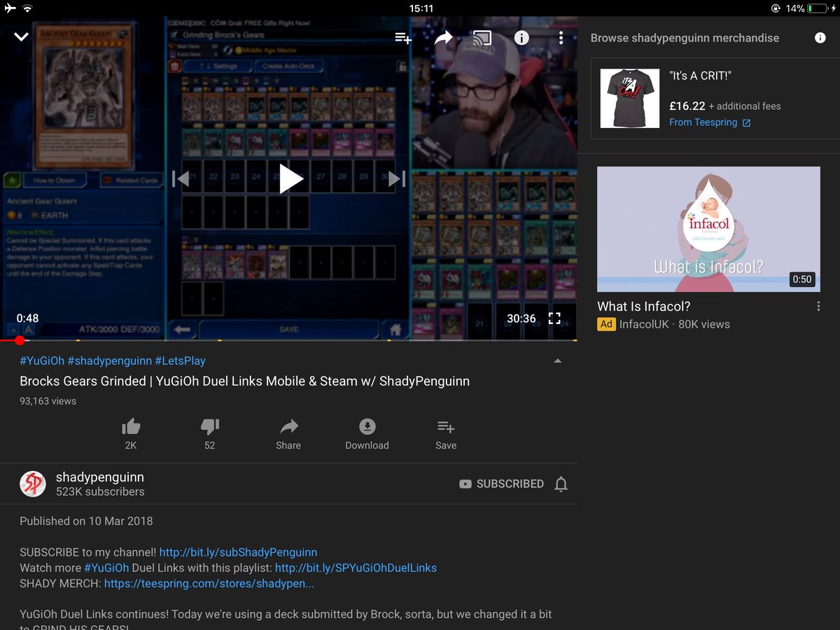Click the red progress bar scrubber handle

coord(20,340)
